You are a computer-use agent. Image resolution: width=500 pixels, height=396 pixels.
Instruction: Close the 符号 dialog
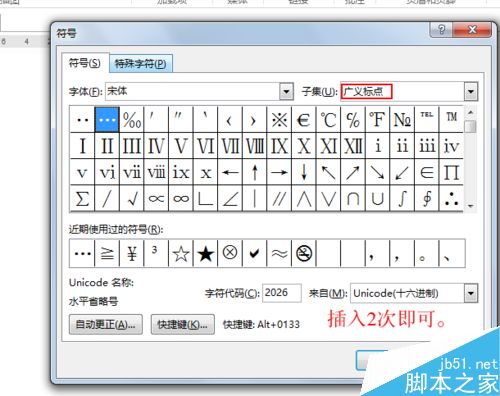[472, 30]
